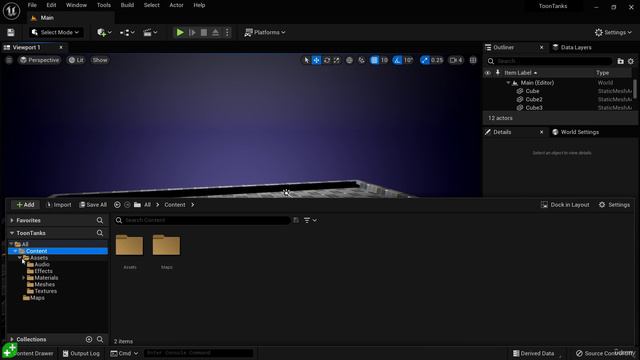Open the Help menu

coord(199,5)
